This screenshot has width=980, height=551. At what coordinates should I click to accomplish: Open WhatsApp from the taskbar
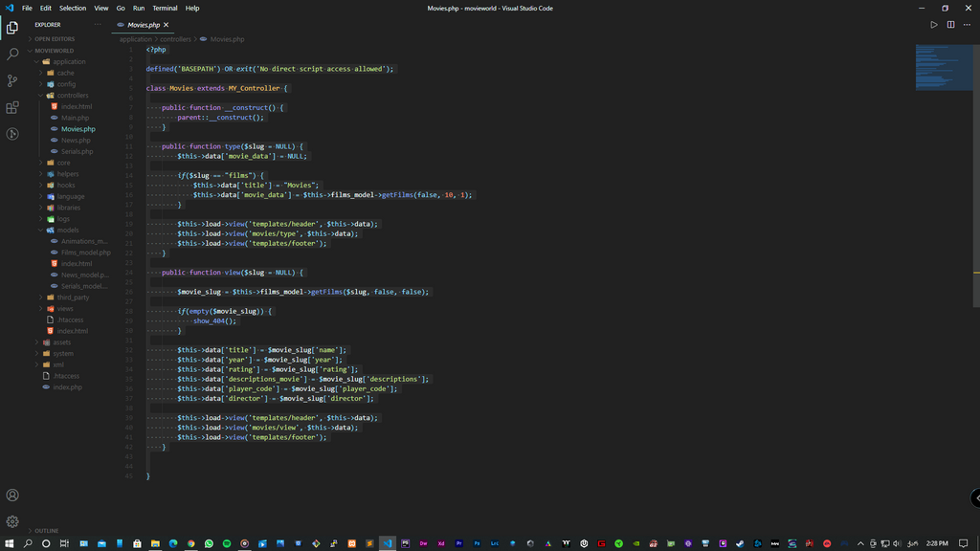[209, 543]
